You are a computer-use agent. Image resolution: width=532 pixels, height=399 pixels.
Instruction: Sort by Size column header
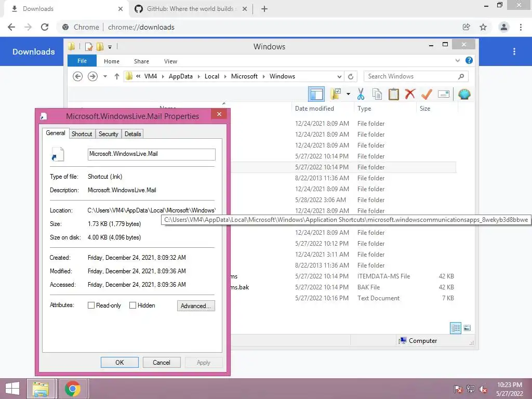pos(437,108)
